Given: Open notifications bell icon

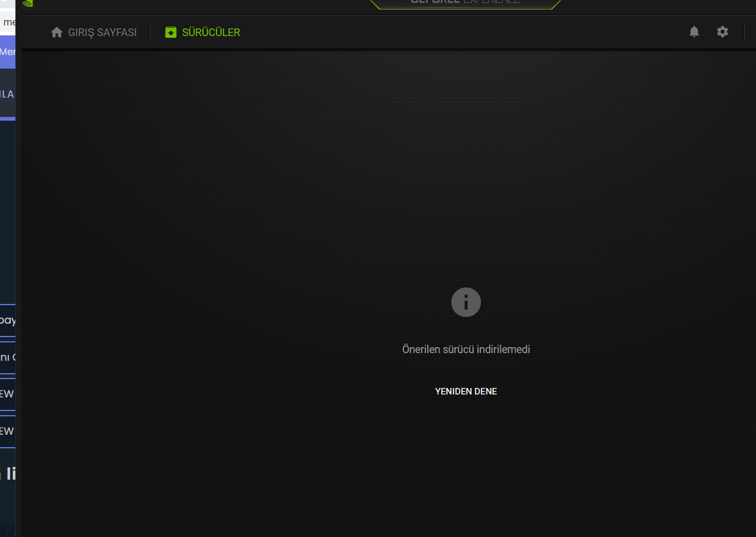Looking at the screenshot, I should coord(694,32).
